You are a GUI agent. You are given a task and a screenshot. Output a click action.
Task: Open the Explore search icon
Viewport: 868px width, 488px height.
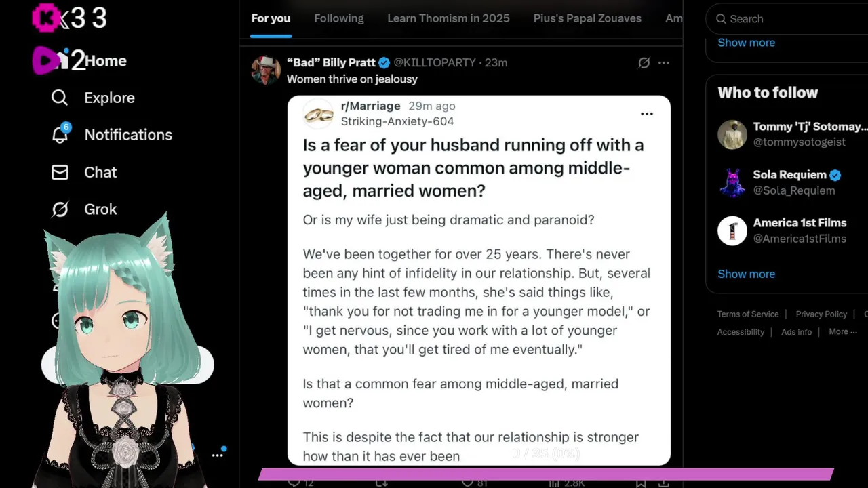(60, 98)
